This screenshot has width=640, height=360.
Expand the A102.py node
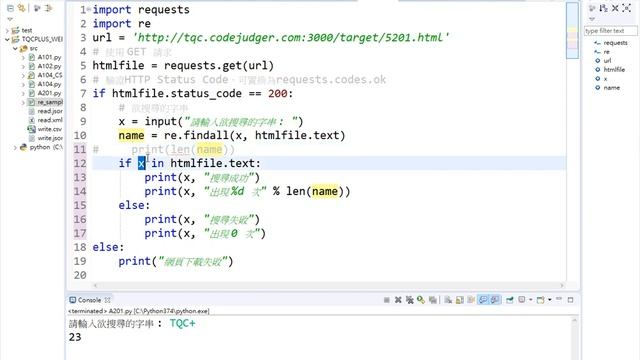[x=23, y=67]
